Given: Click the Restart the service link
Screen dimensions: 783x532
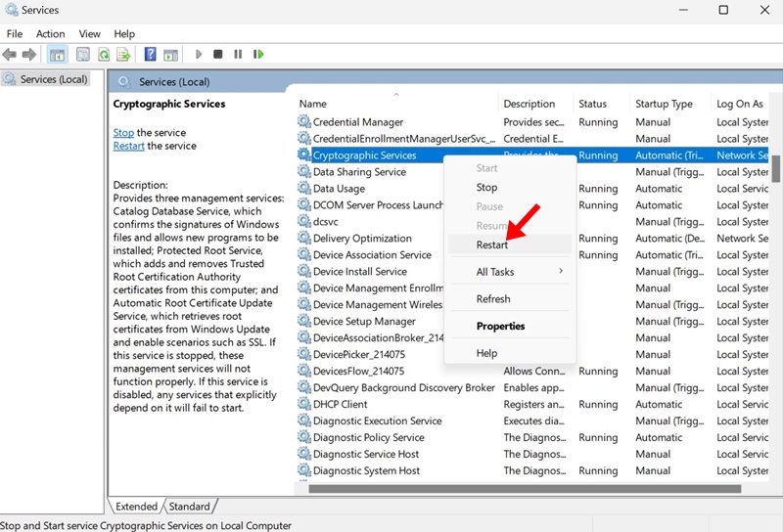Looking at the screenshot, I should [128, 146].
